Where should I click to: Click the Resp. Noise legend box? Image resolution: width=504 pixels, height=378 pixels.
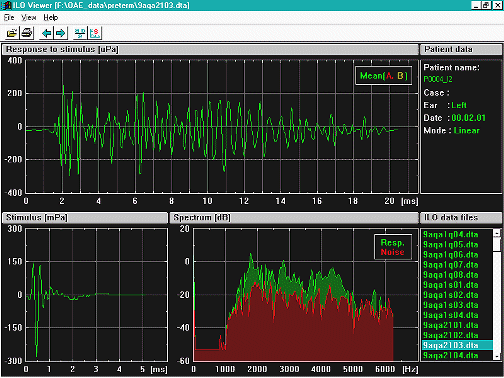coord(393,247)
